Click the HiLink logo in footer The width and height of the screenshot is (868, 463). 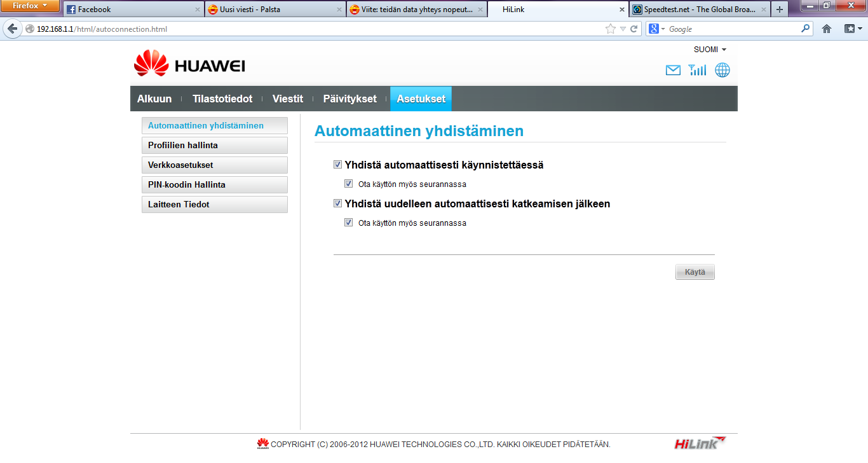tap(700, 443)
